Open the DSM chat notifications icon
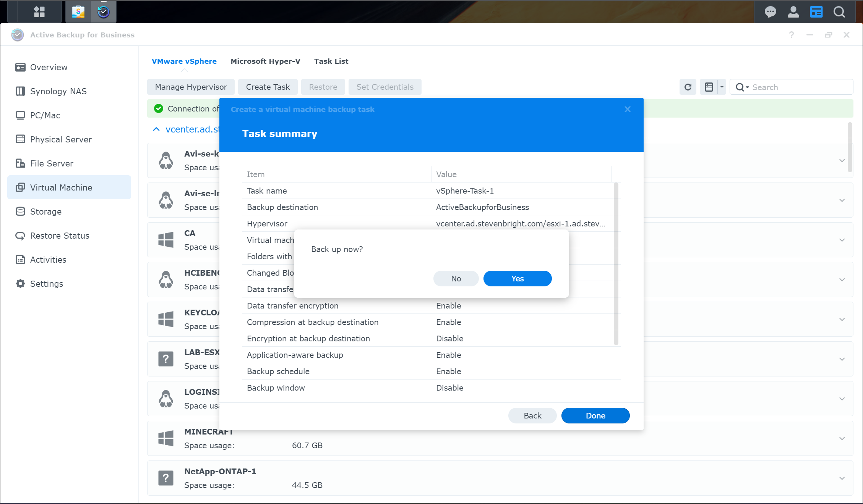This screenshot has height=504, width=863. [770, 12]
